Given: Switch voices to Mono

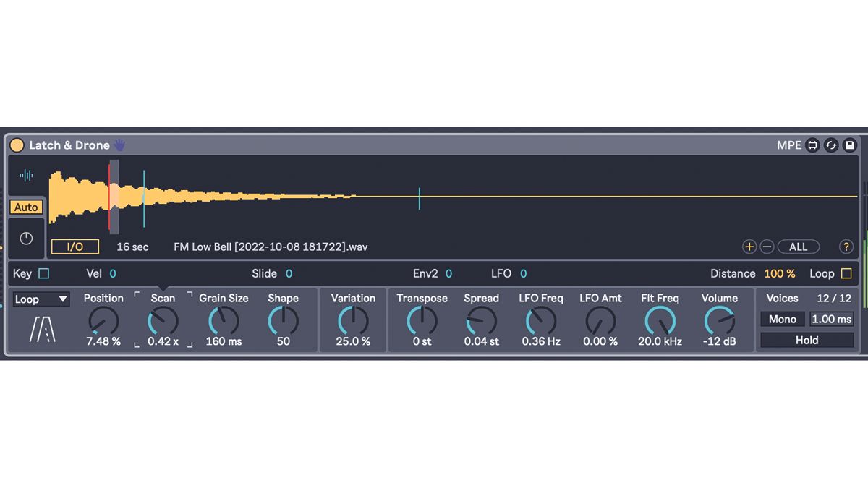Looking at the screenshot, I should click(x=783, y=319).
